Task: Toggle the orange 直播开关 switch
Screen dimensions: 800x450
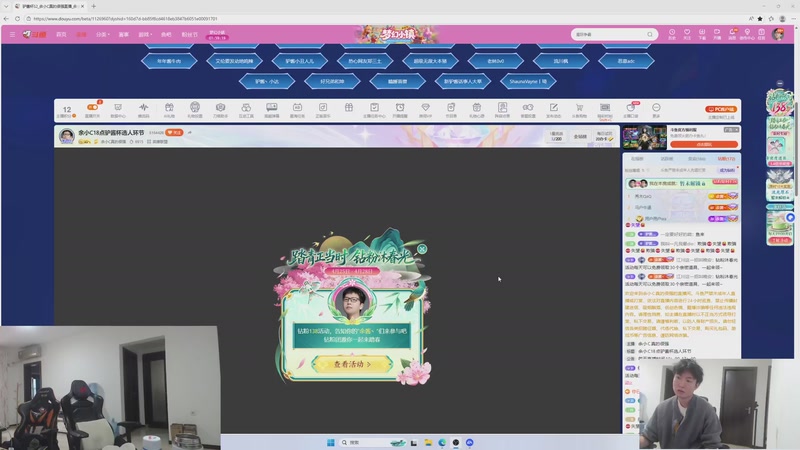Action: tap(92, 107)
